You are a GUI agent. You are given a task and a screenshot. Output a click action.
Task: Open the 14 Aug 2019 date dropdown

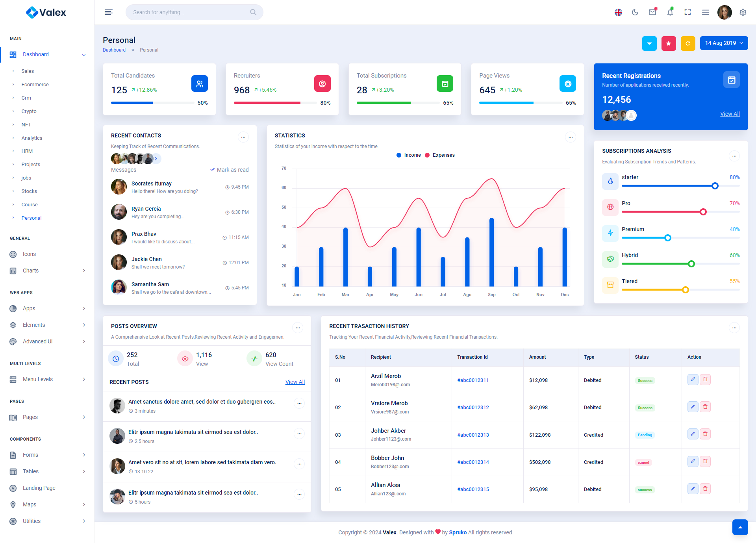[x=723, y=43]
